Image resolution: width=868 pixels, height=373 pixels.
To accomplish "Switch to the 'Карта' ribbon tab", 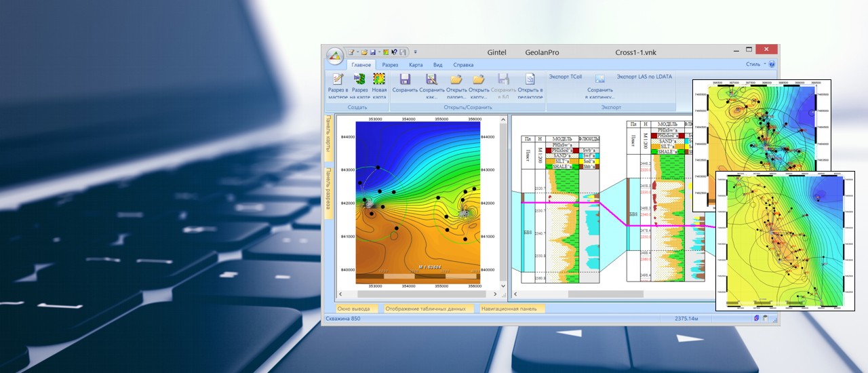I will click(416, 65).
